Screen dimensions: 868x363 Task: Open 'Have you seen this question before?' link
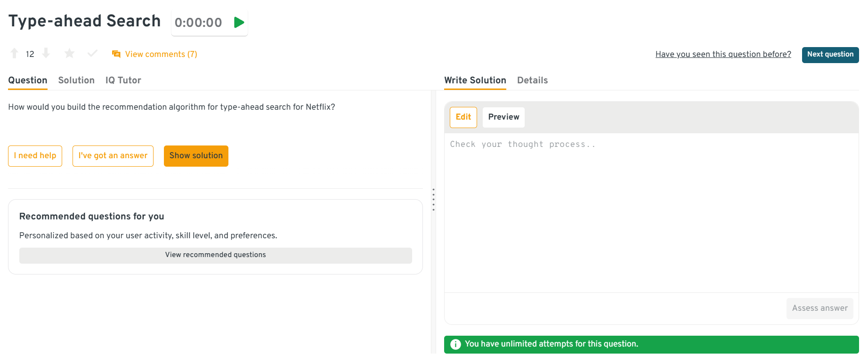tap(723, 54)
